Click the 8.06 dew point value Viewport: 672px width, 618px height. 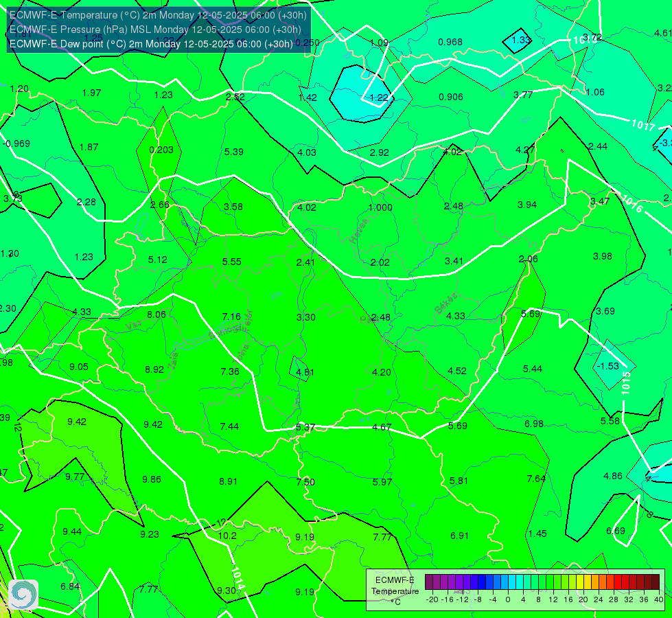click(x=157, y=314)
